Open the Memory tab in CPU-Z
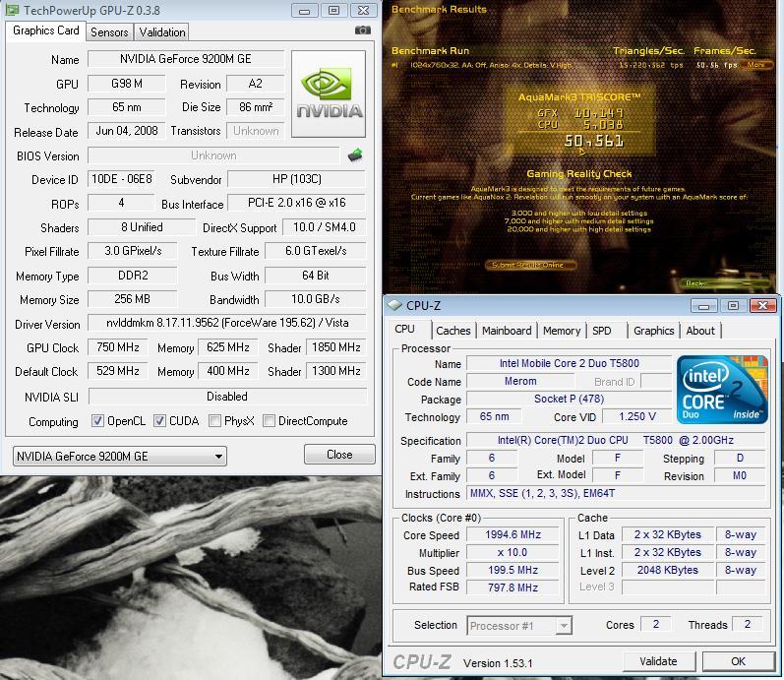The width and height of the screenshot is (784, 680). 562,331
